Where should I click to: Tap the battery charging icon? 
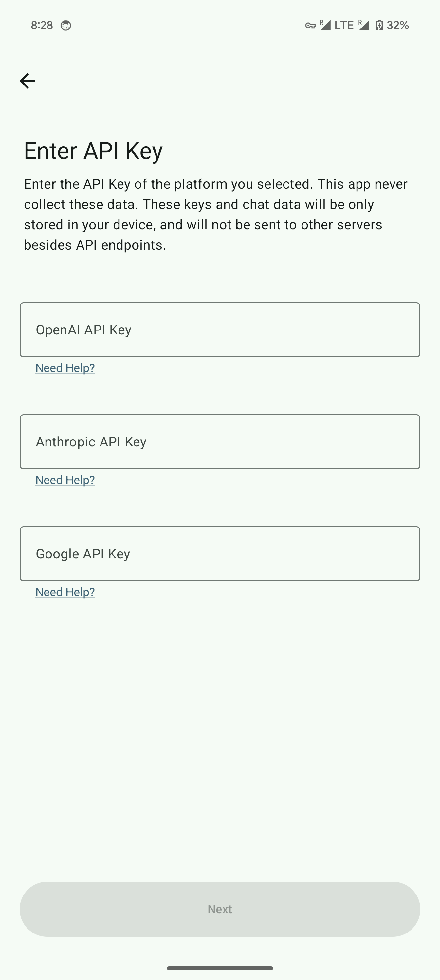click(x=379, y=26)
